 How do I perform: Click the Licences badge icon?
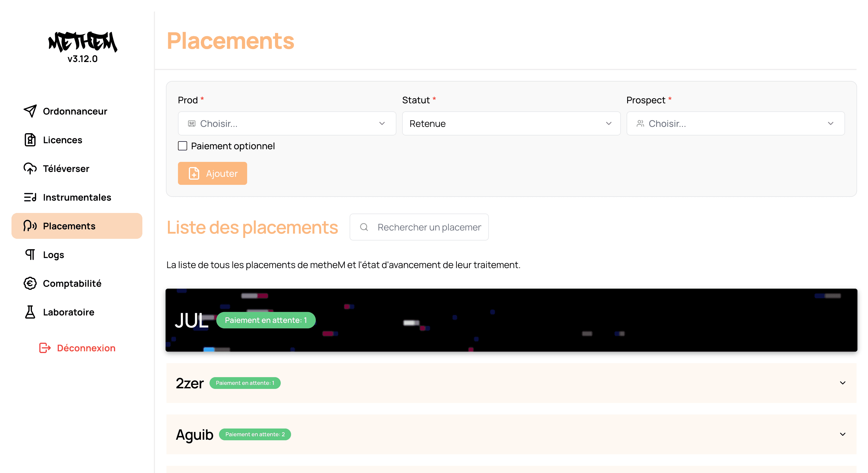[x=30, y=140]
